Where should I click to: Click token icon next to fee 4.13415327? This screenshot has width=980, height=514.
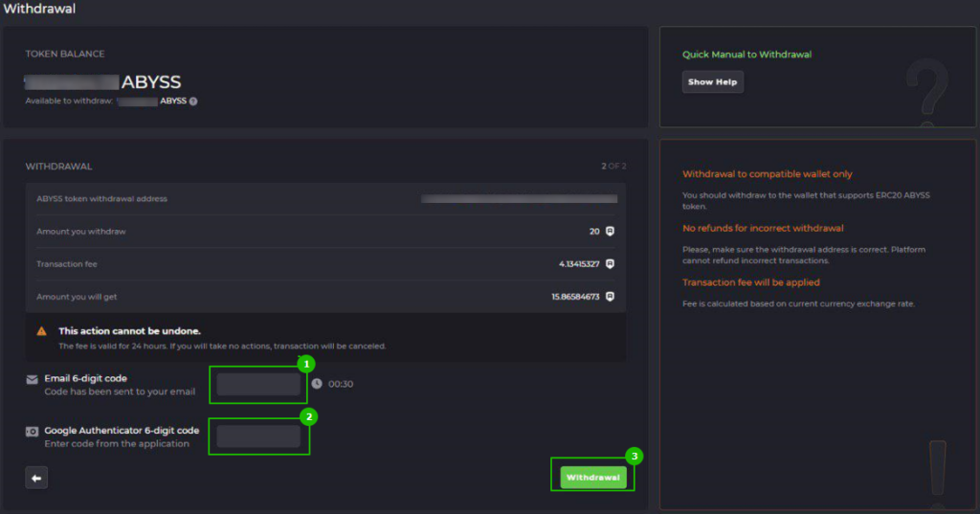(x=610, y=264)
